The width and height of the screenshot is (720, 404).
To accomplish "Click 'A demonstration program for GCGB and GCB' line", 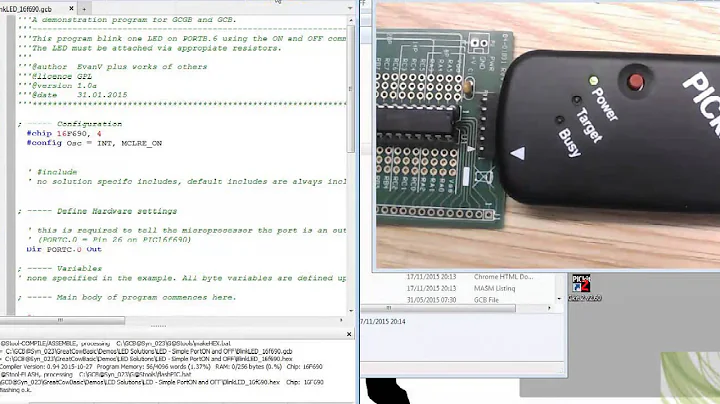I will point(127,20).
